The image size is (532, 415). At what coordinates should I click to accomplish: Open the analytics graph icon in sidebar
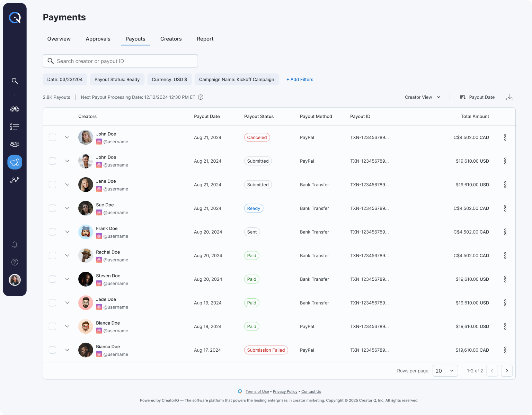point(15,180)
